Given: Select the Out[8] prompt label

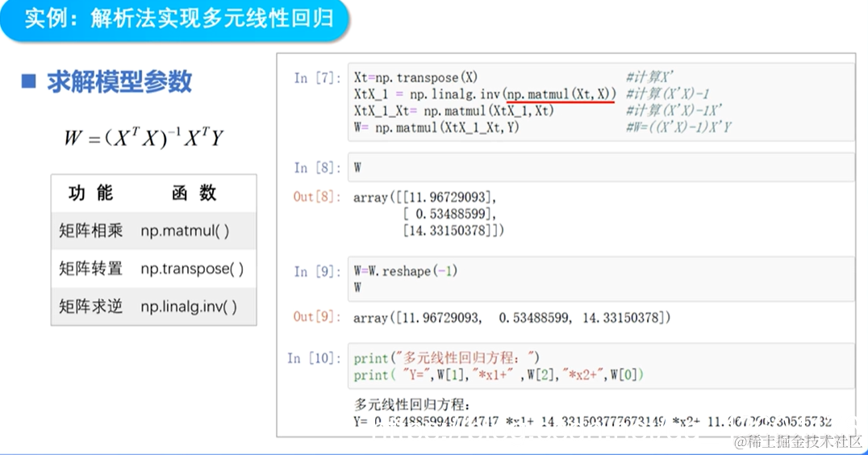Looking at the screenshot, I should click(x=317, y=197).
